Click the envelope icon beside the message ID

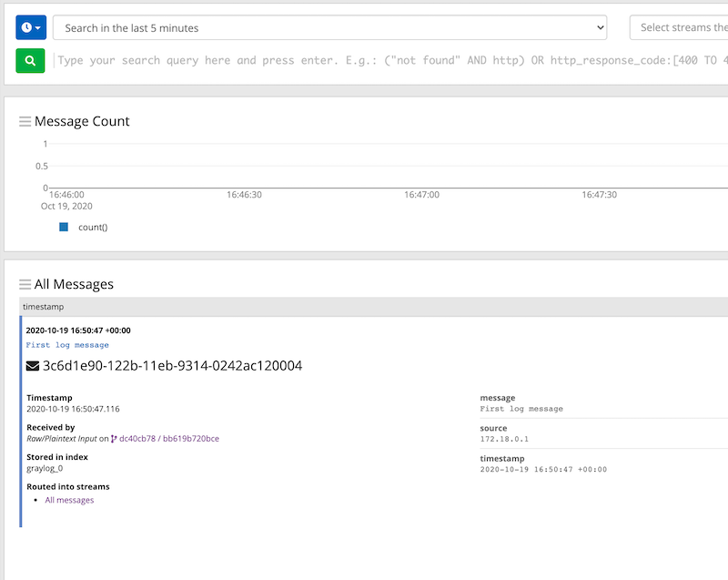coord(33,366)
